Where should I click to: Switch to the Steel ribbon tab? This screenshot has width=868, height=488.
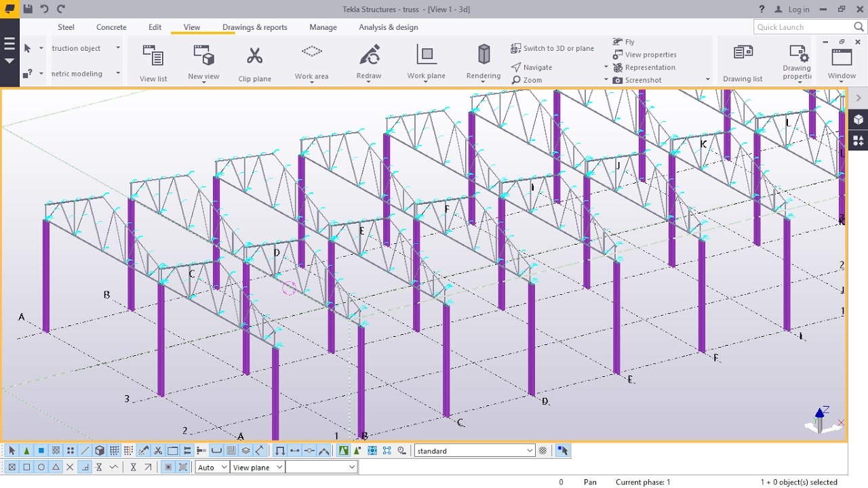point(66,27)
